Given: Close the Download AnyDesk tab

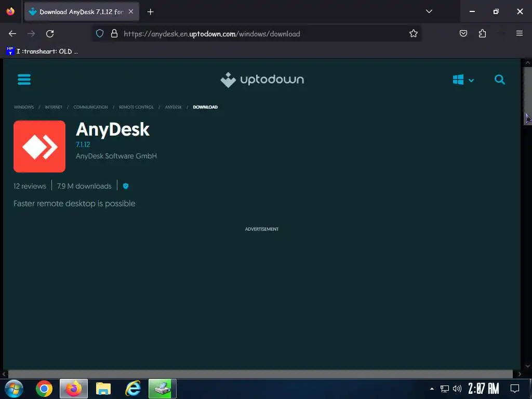Looking at the screenshot, I should 131,11.
